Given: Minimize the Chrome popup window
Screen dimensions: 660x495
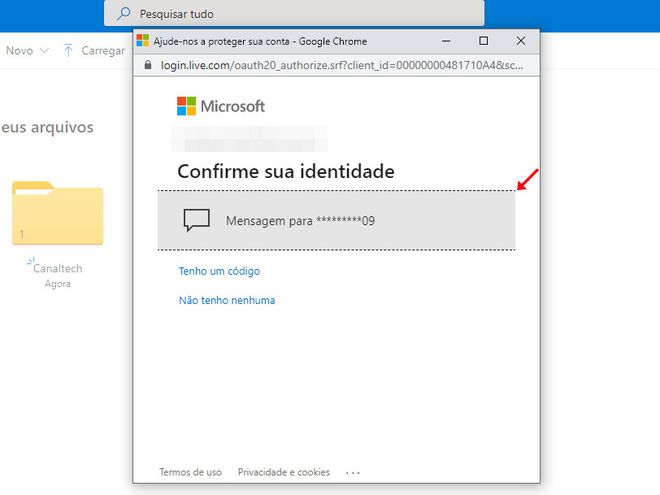Looking at the screenshot, I should click(446, 41).
